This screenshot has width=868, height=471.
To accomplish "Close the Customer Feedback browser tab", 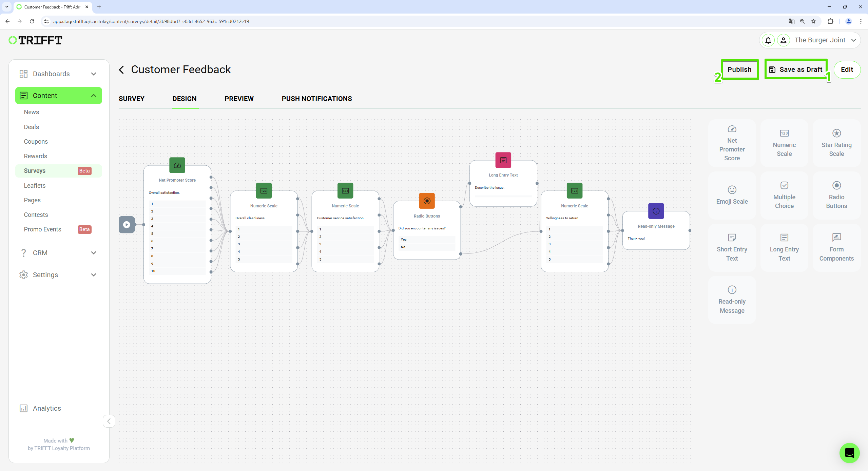I will [87, 7].
